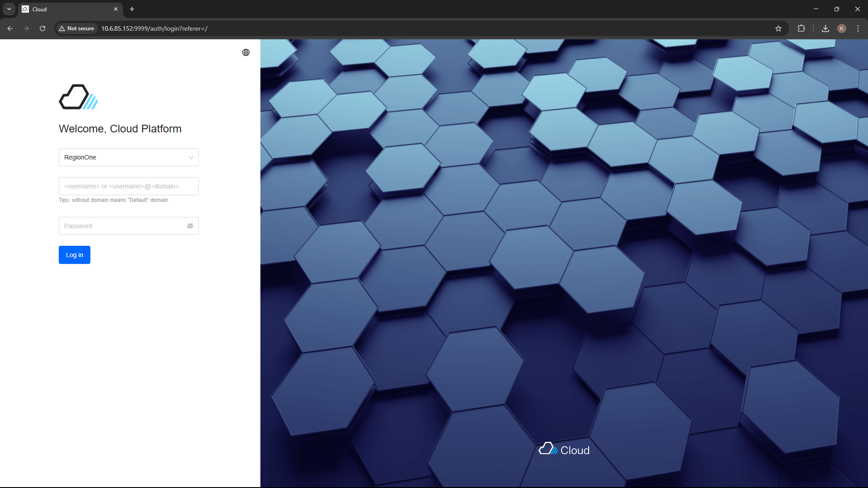The image size is (868, 488).
Task: Click the blue Log in button's area
Action: click(74, 254)
